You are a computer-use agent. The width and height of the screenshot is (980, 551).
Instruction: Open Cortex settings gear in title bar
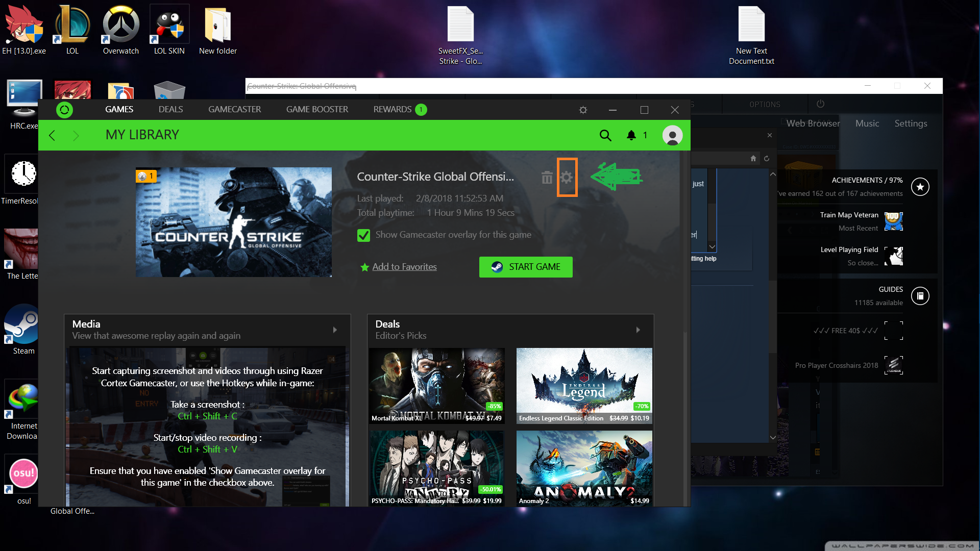pos(583,110)
